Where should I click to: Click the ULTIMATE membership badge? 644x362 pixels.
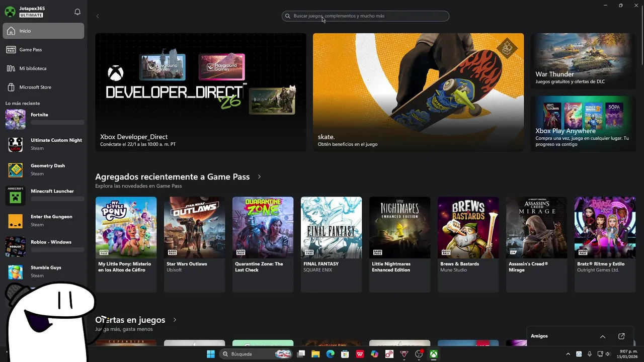coord(31,15)
